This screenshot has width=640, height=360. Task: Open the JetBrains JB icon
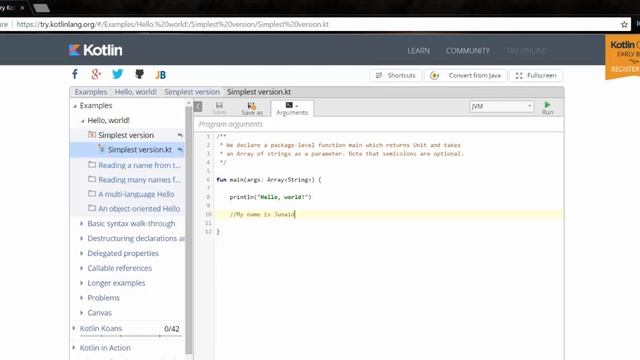pos(160,75)
